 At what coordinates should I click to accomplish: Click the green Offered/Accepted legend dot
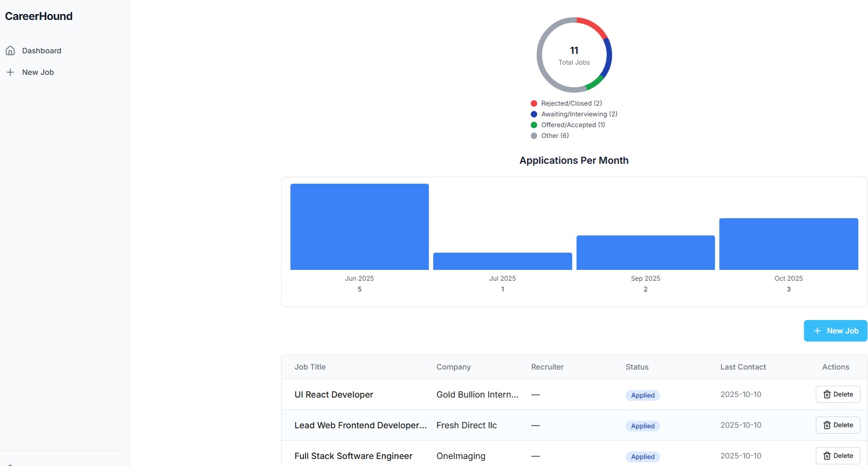pos(534,125)
